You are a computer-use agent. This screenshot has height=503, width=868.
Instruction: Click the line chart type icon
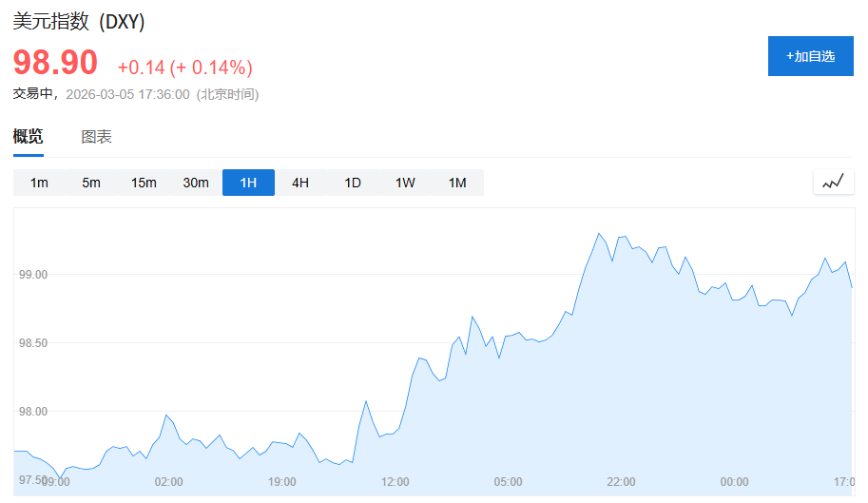pos(833,182)
